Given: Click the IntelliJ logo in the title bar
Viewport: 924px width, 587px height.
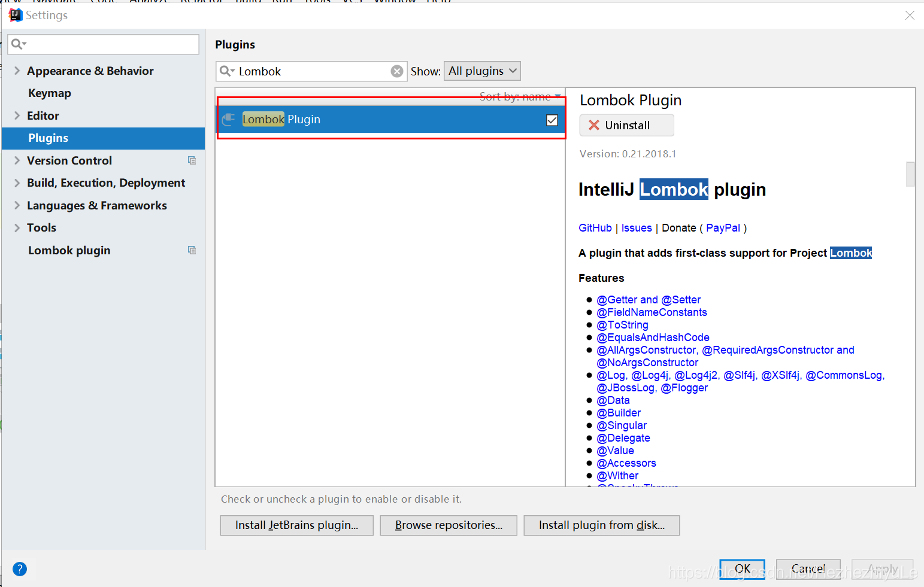Looking at the screenshot, I should click(16, 15).
